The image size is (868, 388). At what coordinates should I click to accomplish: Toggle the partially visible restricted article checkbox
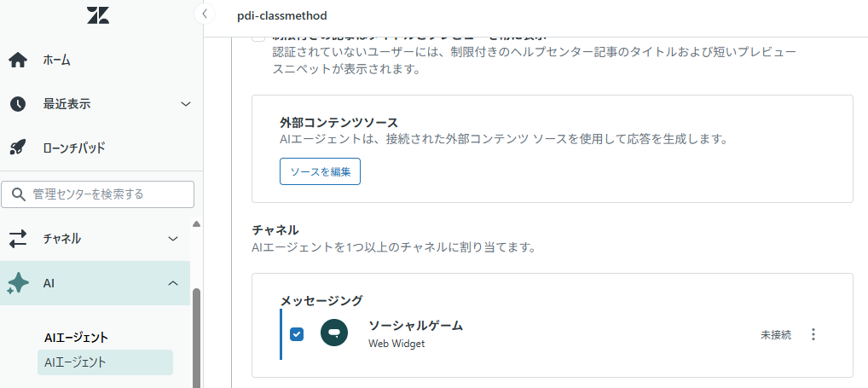[x=258, y=38]
